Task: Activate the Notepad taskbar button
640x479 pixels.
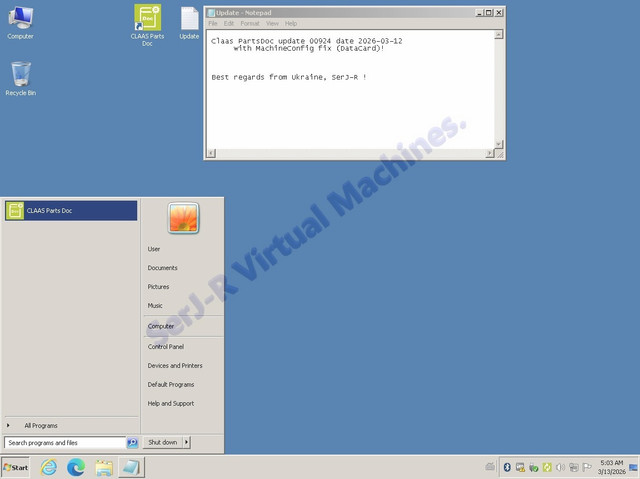Action: [131, 467]
